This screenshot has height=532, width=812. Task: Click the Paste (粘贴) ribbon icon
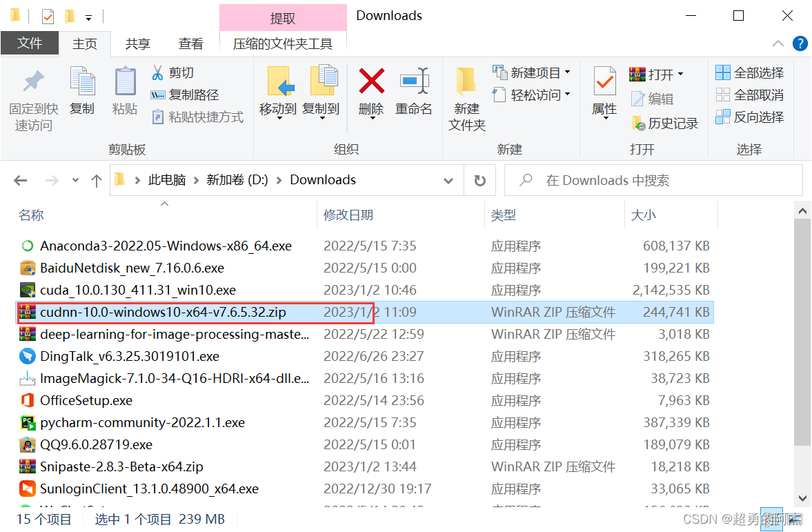(x=125, y=81)
